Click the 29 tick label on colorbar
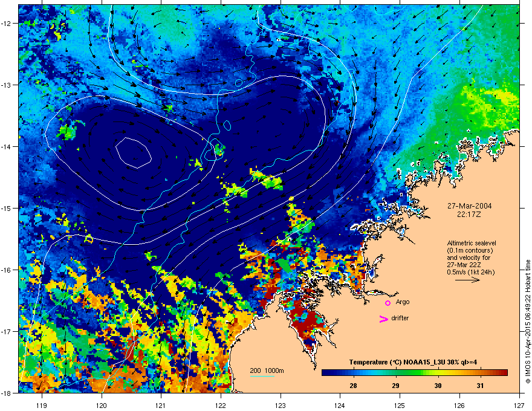This screenshot has width=532, height=411. (x=395, y=386)
